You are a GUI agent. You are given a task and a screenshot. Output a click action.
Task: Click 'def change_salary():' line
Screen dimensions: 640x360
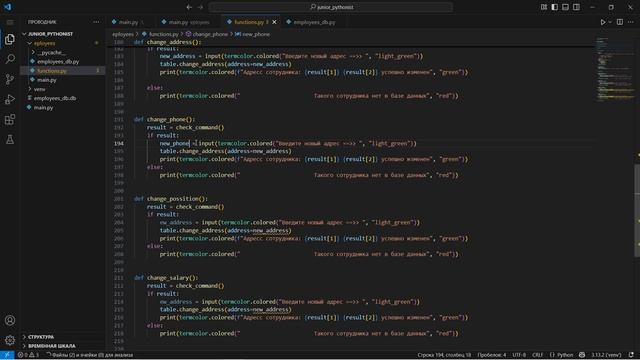(166, 278)
